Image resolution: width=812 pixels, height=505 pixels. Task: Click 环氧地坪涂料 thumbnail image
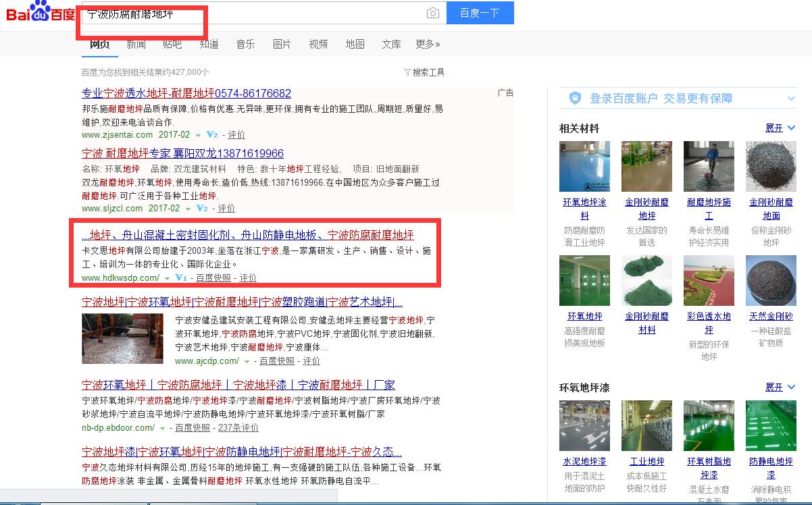[584, 166]
